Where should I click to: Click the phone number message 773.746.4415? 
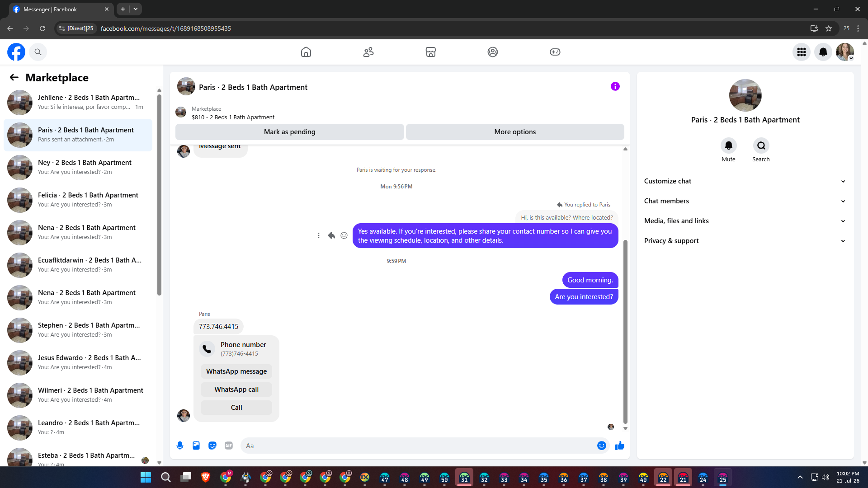218,327
